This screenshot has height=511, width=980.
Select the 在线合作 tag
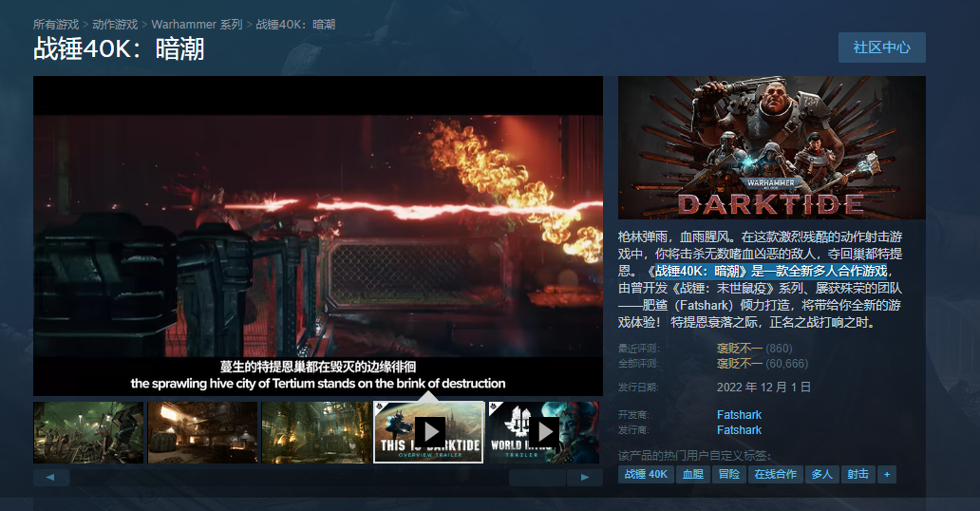coord(775,474)
